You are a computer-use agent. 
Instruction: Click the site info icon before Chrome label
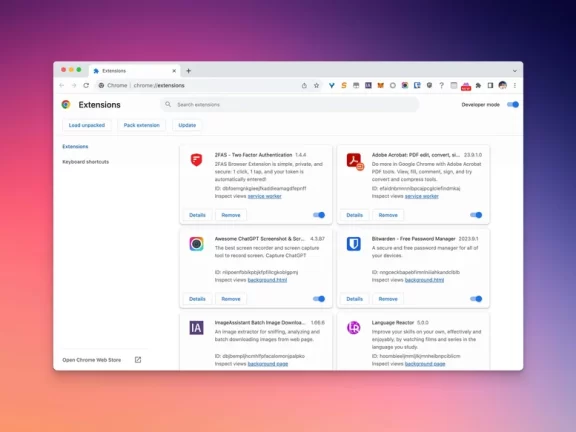click(101, 86)
